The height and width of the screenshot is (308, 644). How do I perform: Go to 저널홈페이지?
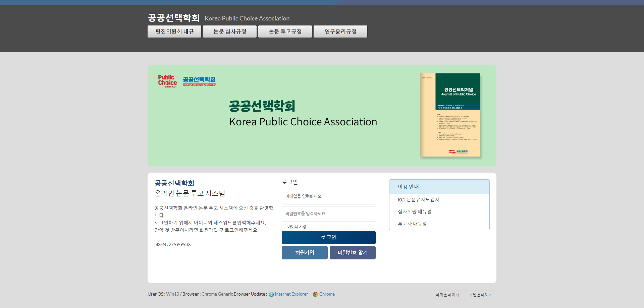click(480, 295)
